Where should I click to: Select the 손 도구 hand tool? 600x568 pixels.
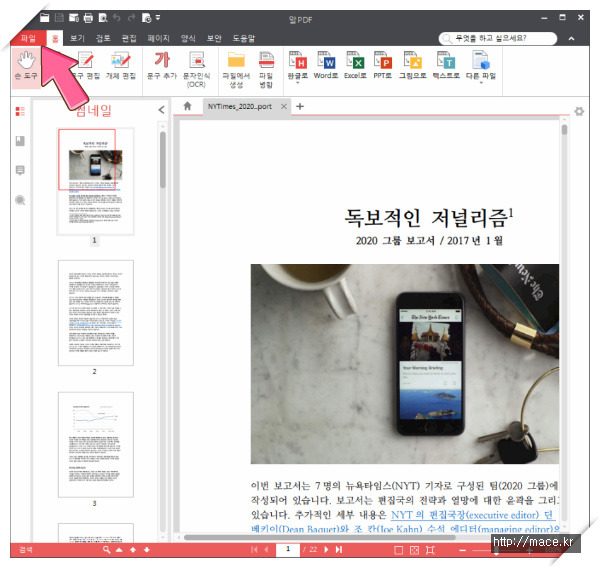tap(26, 66)
